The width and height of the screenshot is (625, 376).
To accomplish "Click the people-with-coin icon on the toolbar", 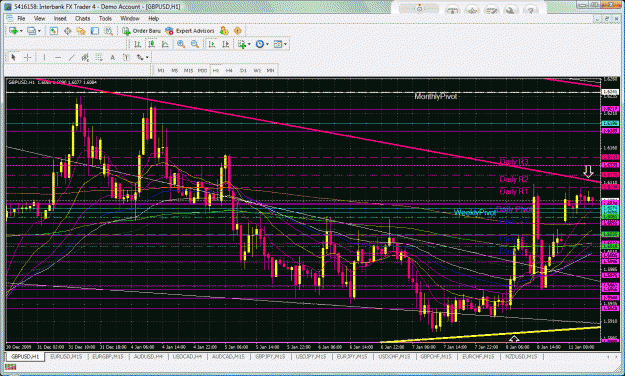I will coord(224,31).
